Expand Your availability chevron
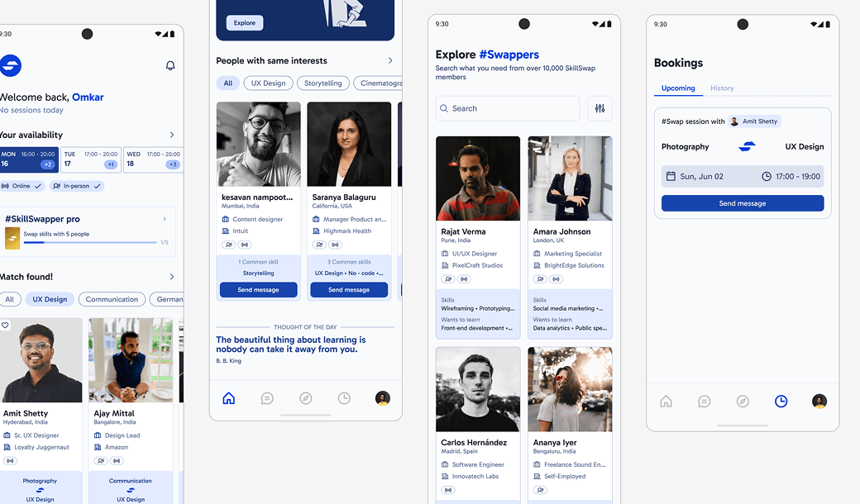 172,135
